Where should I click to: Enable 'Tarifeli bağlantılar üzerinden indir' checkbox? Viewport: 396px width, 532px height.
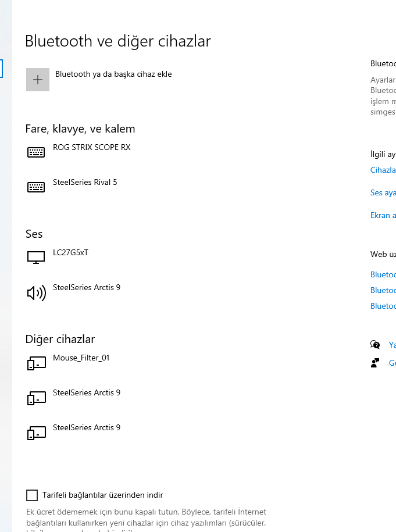pos(32,495)
